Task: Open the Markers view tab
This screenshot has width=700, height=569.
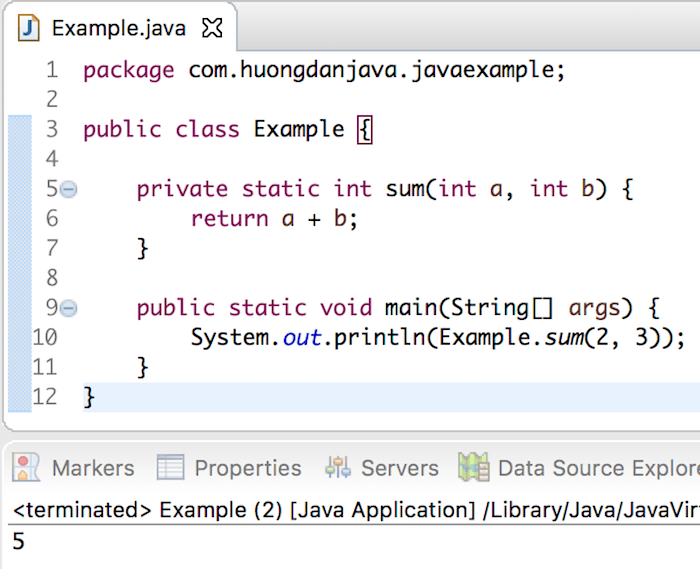Action: click(x=73, y=468)
